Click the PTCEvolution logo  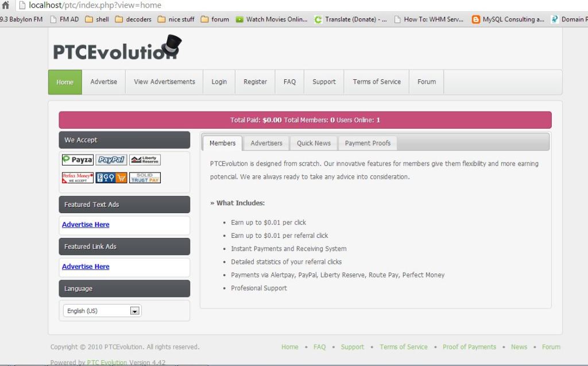117,48
